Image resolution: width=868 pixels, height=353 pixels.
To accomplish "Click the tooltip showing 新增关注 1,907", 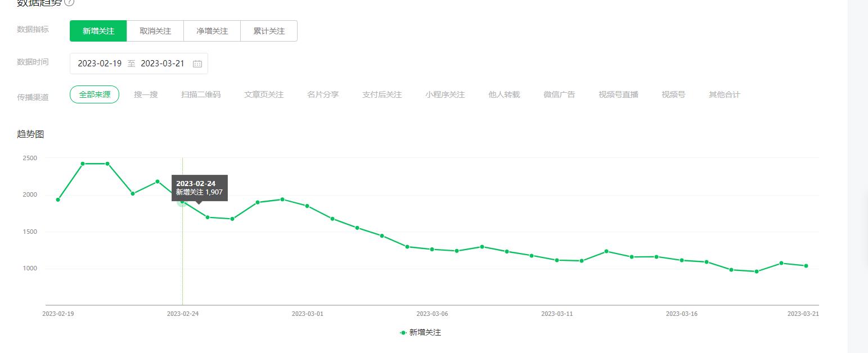I will (x=200, y=188).
